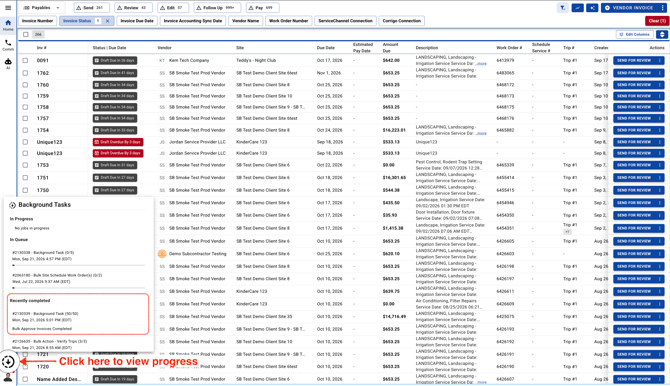Check the box for invoice 1759
The image size is (670, 386).
point(25,96)
